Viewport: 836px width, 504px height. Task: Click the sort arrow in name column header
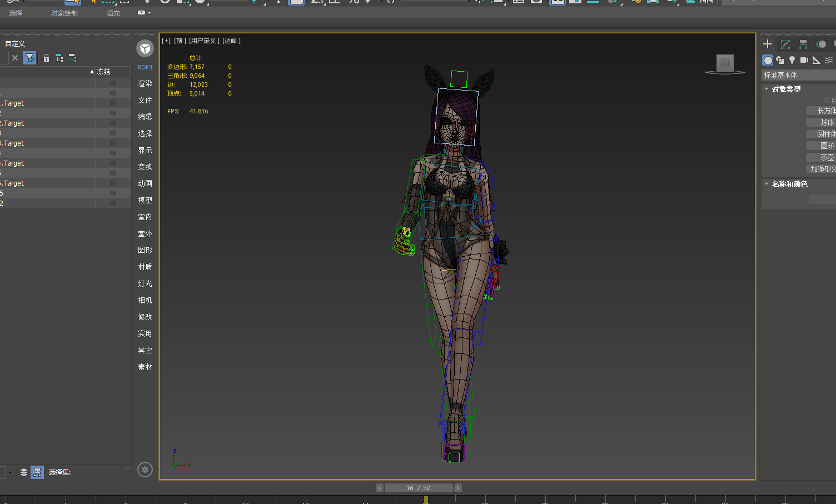click(x=92, y=72)
